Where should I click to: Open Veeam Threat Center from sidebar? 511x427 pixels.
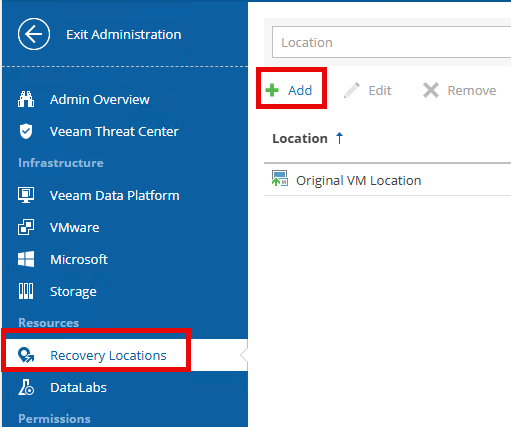pos(114,131)
